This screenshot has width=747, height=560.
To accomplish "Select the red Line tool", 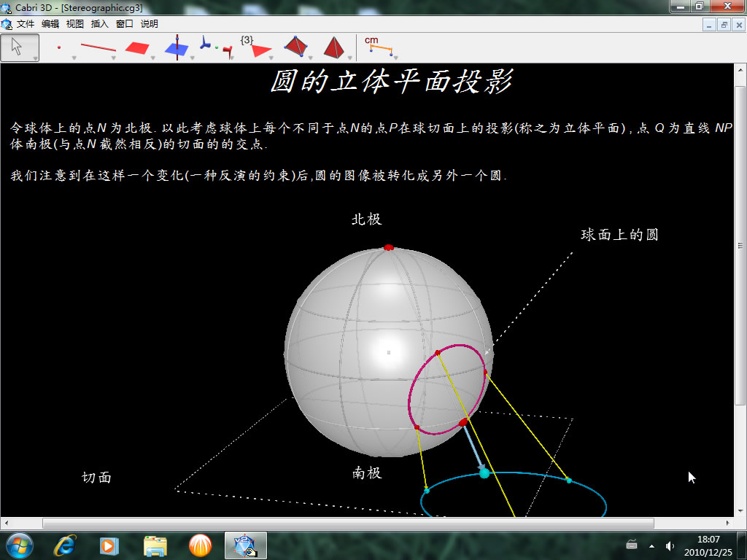I will pos(98,47).
